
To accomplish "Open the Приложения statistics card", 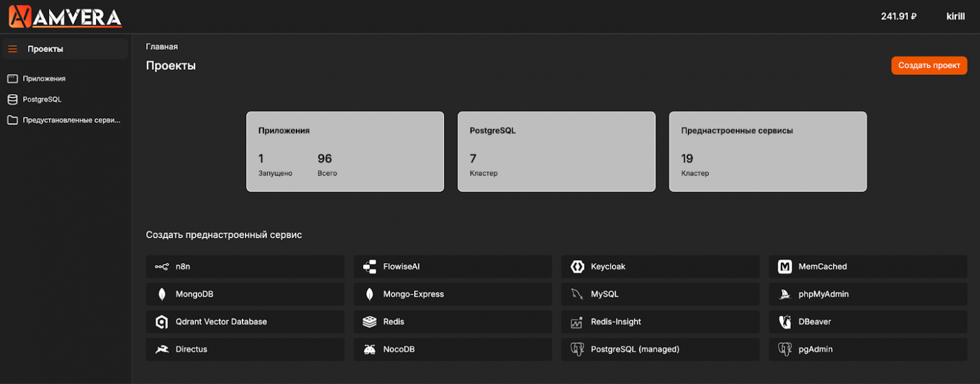I will (345, 151).
